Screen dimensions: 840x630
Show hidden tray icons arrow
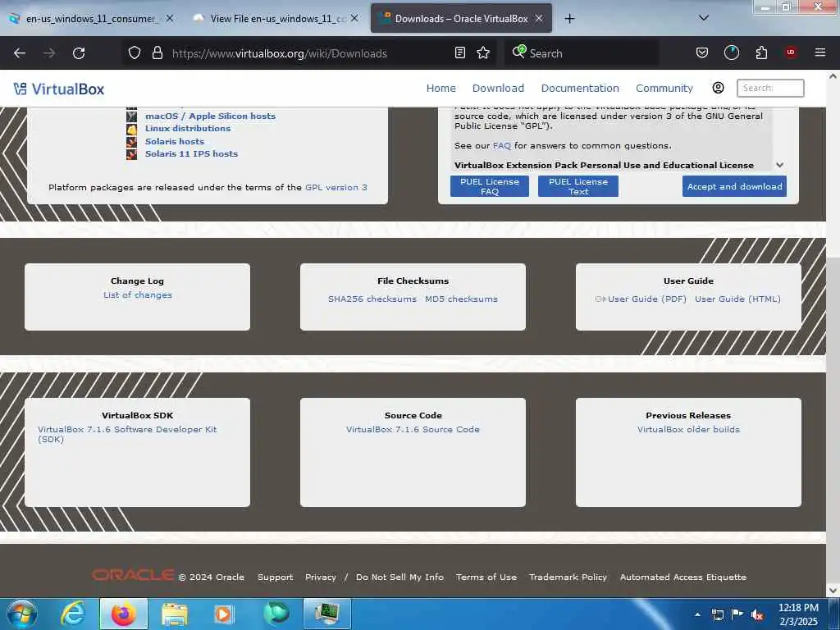point(697,614)
